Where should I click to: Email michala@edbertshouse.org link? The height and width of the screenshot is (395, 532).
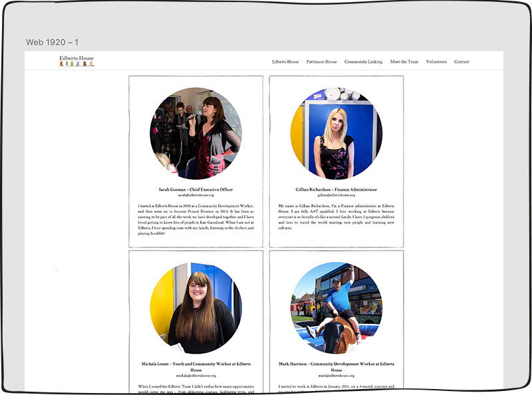click(196, 376)
